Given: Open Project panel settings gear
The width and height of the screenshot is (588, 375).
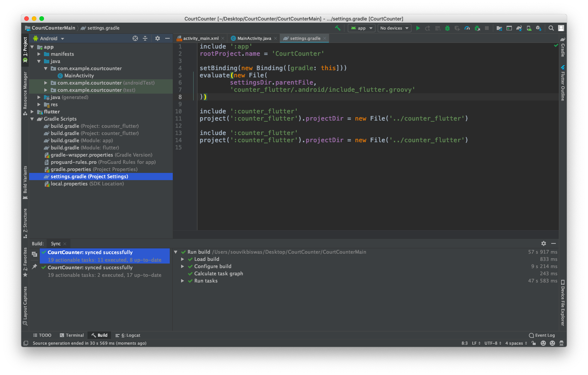Looking at the screenshot, I should click(x=158, y=38).
